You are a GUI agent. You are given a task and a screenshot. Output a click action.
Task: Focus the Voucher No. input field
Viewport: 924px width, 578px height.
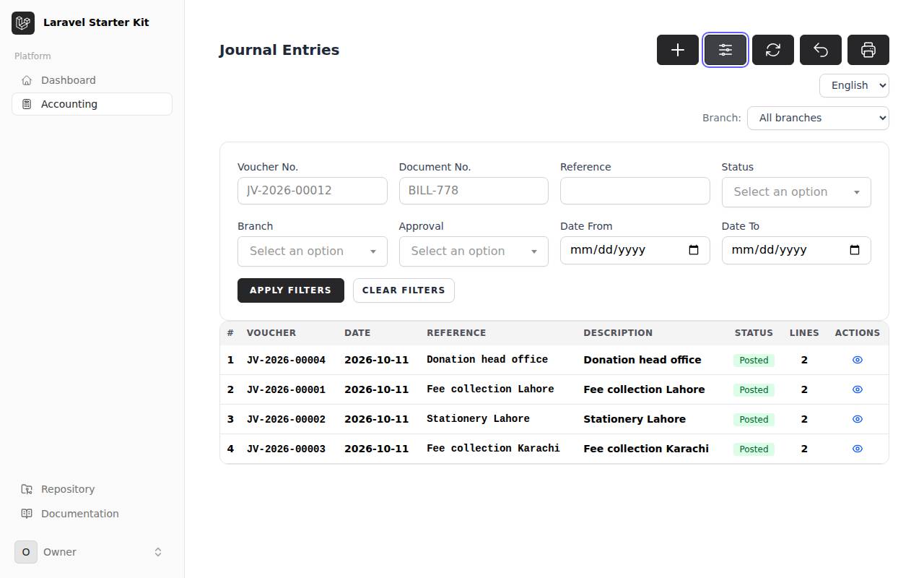(312, 191)
